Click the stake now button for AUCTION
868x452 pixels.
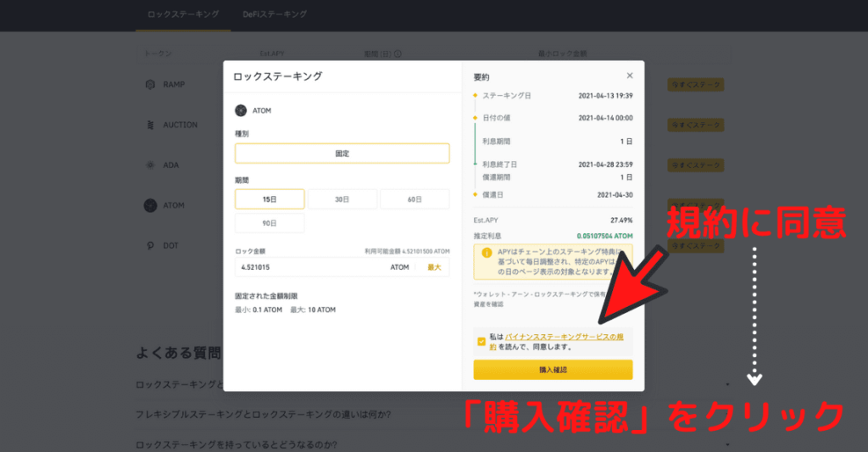click(696, 126)
